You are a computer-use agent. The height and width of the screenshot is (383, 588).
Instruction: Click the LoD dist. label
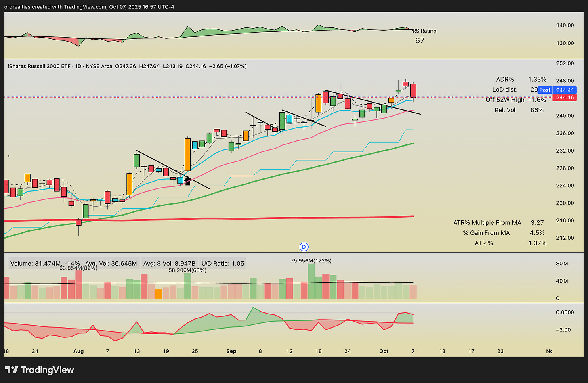point(505,90)
